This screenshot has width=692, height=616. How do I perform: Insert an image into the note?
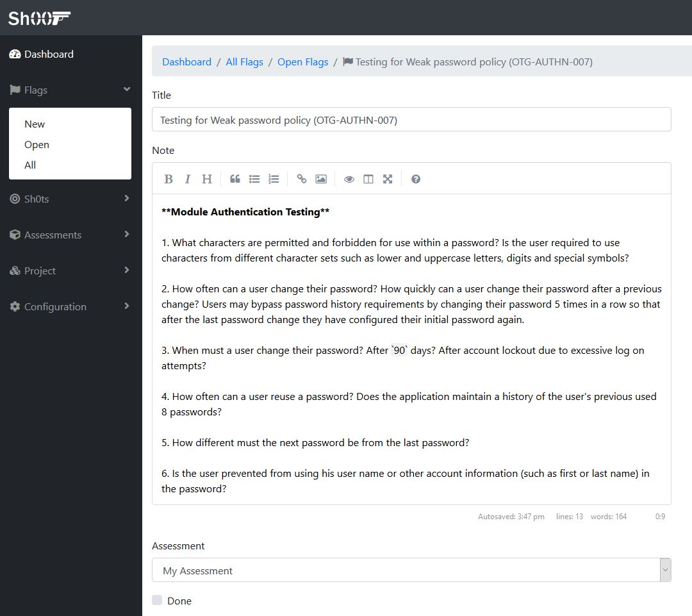(321, 179)
